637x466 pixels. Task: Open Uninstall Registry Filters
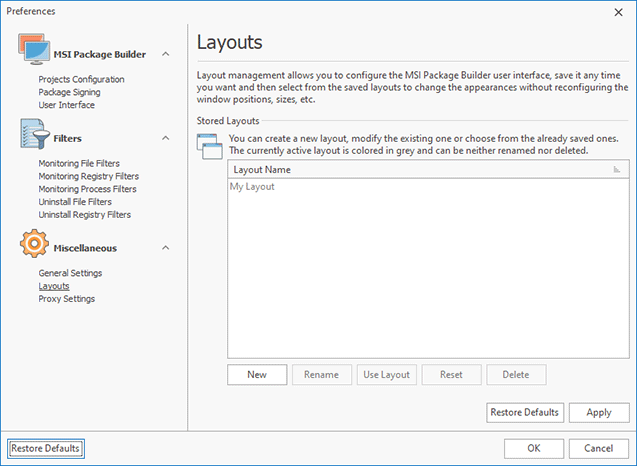coord(84,215)
